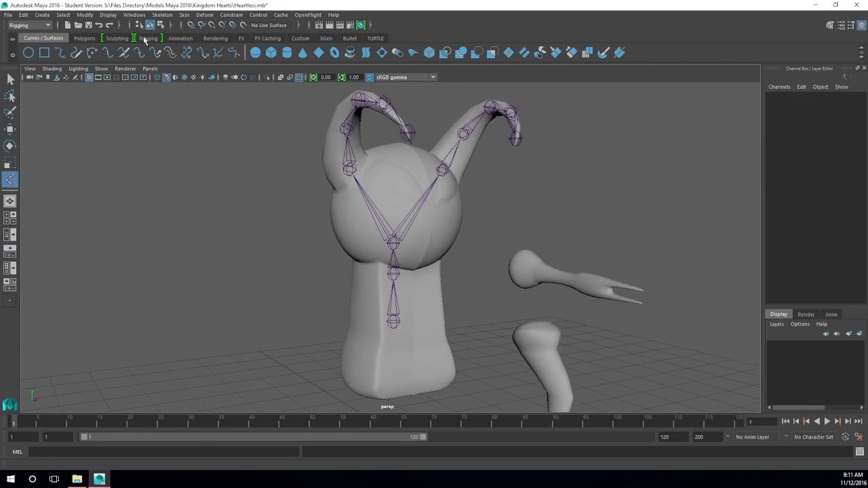Click Channels in the Channel Box
This screenshot has width=868, height=488.
point(779,87)
